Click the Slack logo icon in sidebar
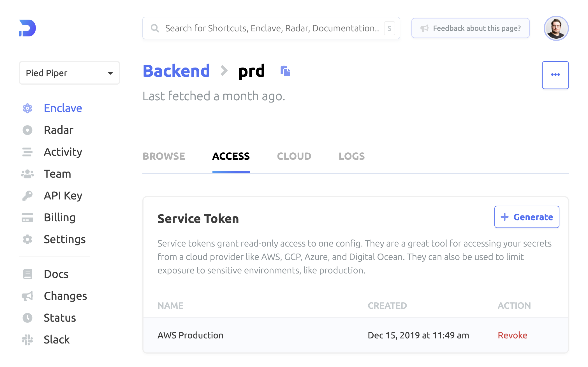This screenshot has width=588, height=367. tap(27, 340)
